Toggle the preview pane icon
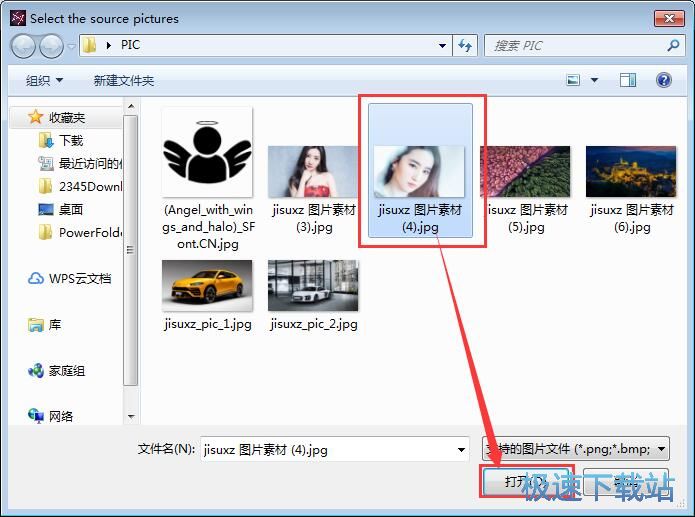 [628, 80]
